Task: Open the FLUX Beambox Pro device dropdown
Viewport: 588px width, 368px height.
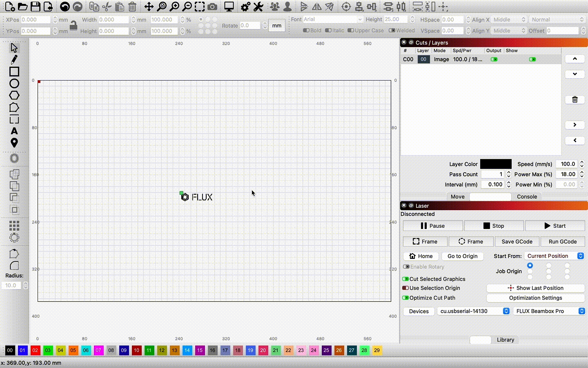Action: 548,311
